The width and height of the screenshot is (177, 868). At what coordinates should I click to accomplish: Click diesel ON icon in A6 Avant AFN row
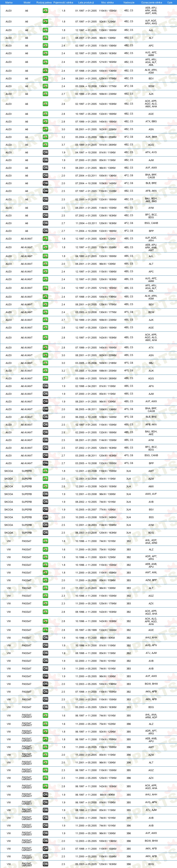(x=45, y=386)
